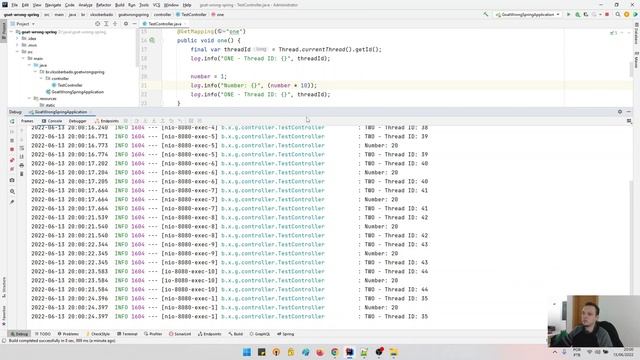This screenshot has width=640, height=360.
Task: Open Windows Start menu
Action: 247,352
